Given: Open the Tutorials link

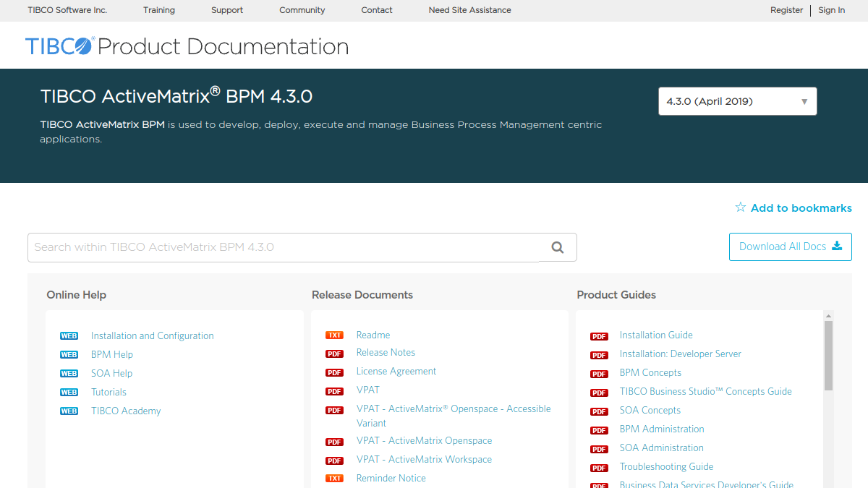Looking at the screenshot, I should 109,392.
